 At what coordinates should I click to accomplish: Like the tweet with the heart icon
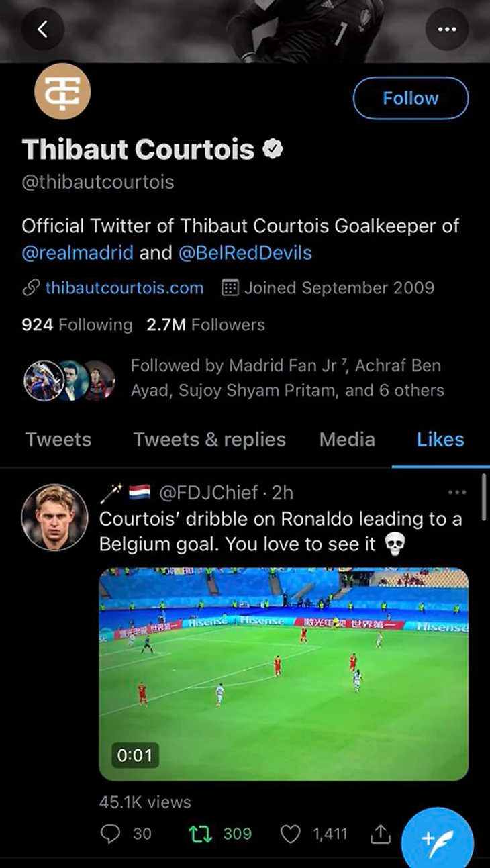[290, 834]
